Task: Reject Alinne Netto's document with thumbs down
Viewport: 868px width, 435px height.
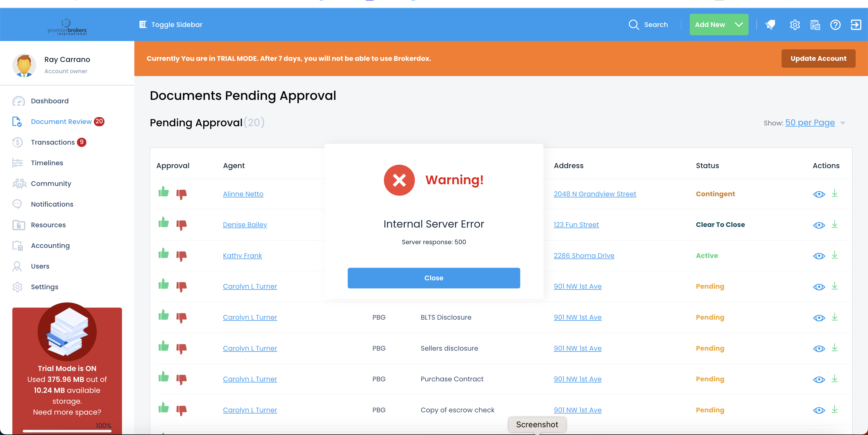Action: click(x=181, y=195)
